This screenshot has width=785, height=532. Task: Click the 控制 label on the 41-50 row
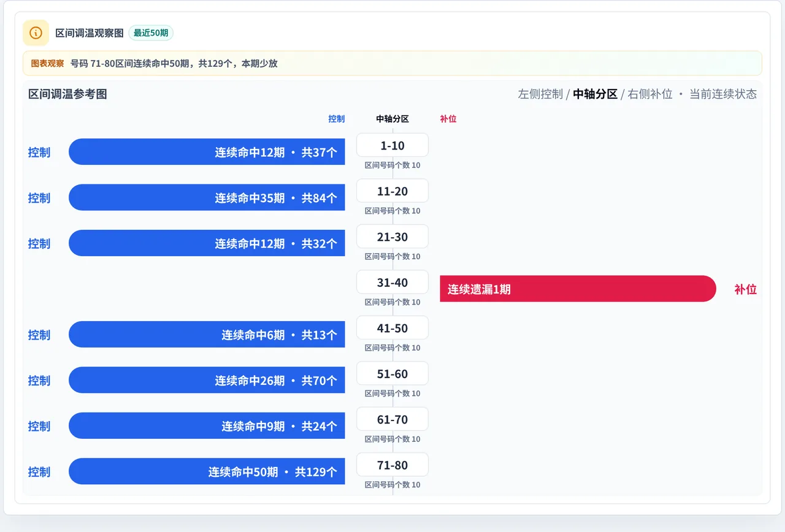point(39,335)
